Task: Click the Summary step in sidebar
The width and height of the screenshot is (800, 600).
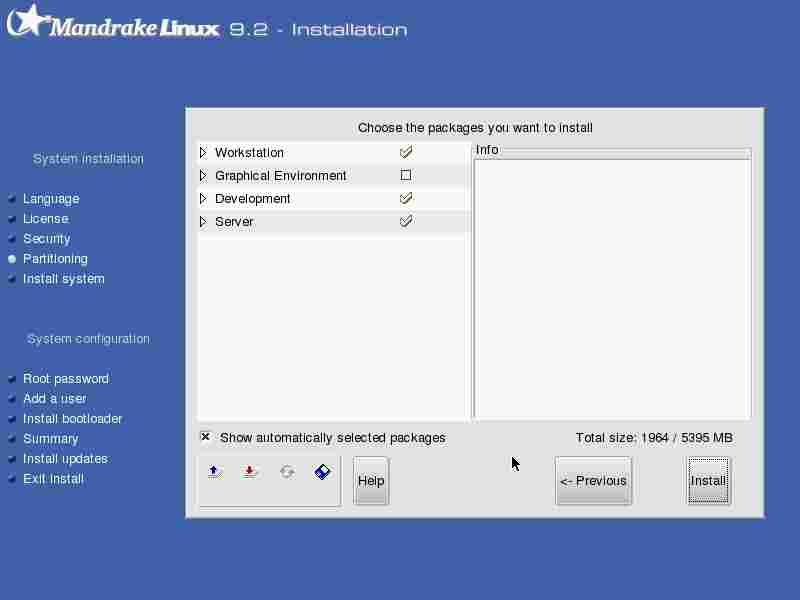Action: 51,439
